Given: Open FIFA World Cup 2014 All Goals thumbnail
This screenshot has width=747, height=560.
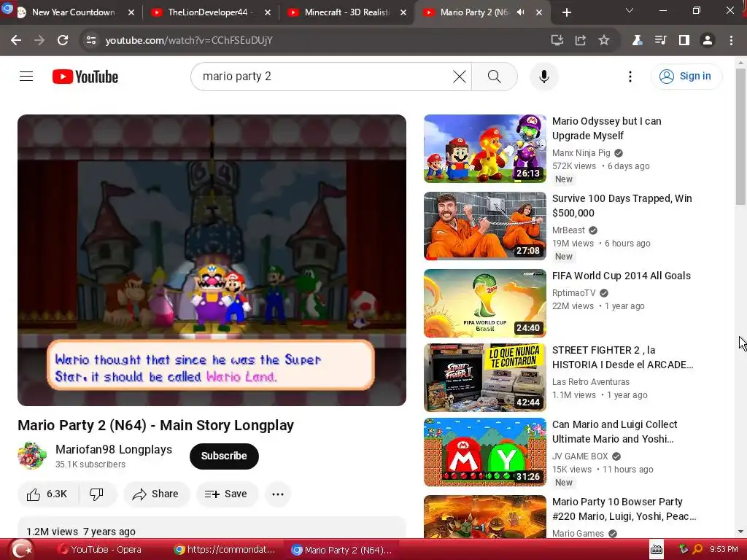Looking at the screenshot, I should pyautogui.click(x=485, y=303).
